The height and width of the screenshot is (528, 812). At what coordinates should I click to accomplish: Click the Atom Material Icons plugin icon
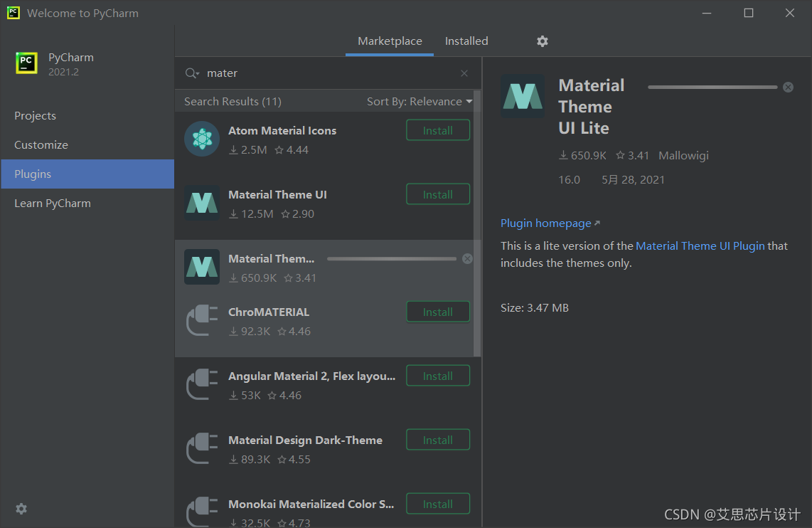[x=202, y=139]
